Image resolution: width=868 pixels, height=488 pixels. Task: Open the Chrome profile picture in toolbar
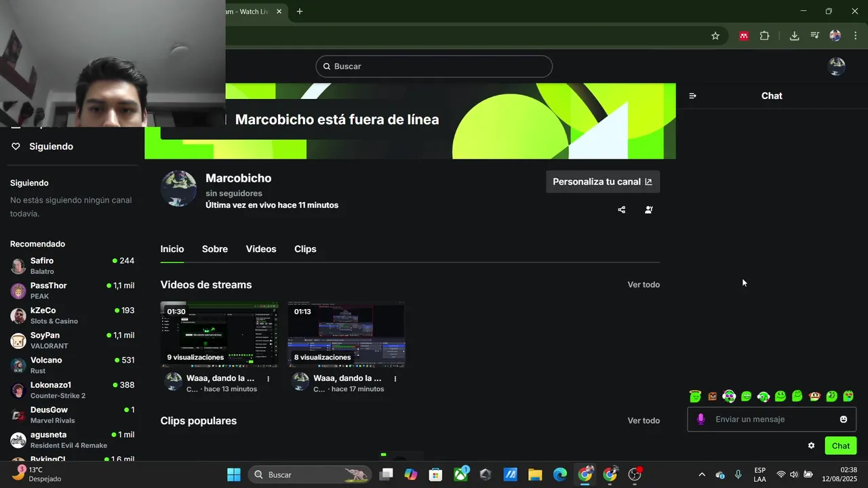(835, 36)
